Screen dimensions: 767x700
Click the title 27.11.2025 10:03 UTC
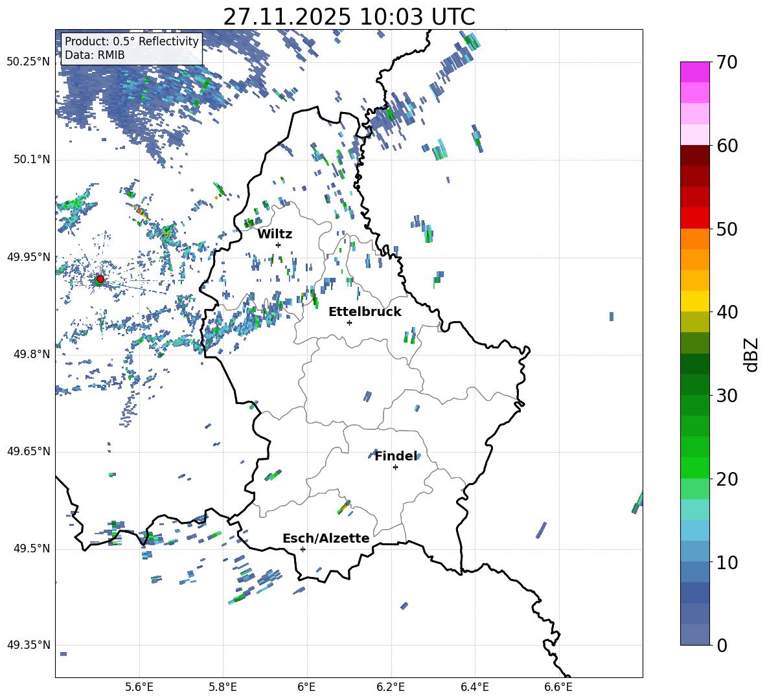click(x=349, y=17)
